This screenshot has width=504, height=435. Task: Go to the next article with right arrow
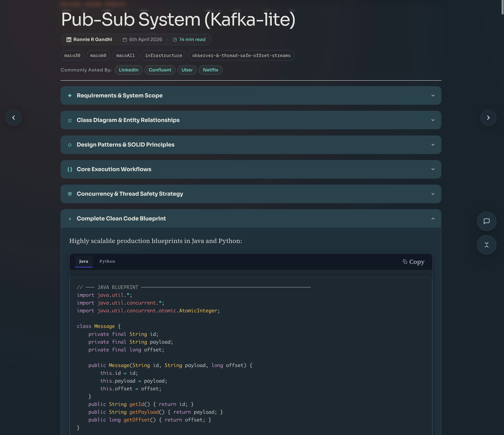point(488,118)
